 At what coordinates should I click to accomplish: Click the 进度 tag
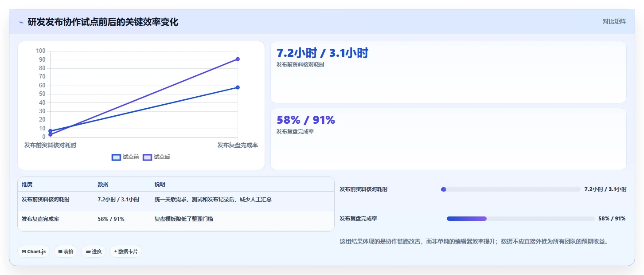pos(94,251)
